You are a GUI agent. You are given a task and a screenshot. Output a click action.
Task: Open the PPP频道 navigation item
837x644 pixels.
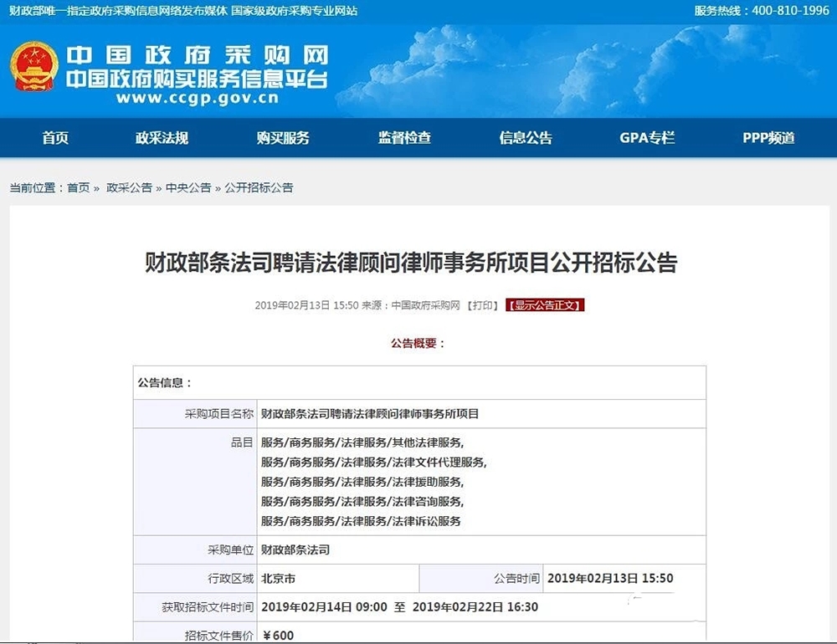pyautogui.click(x=768, y=138)
